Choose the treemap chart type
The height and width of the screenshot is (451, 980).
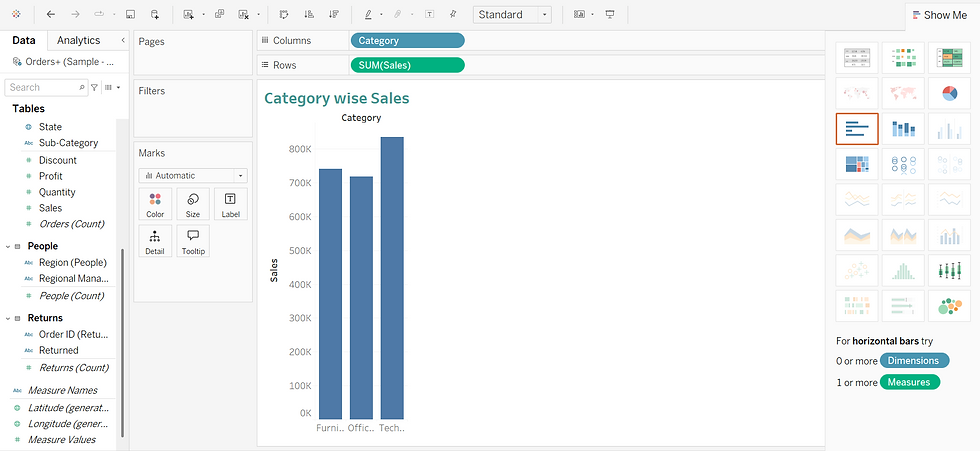tap(857, 164)
